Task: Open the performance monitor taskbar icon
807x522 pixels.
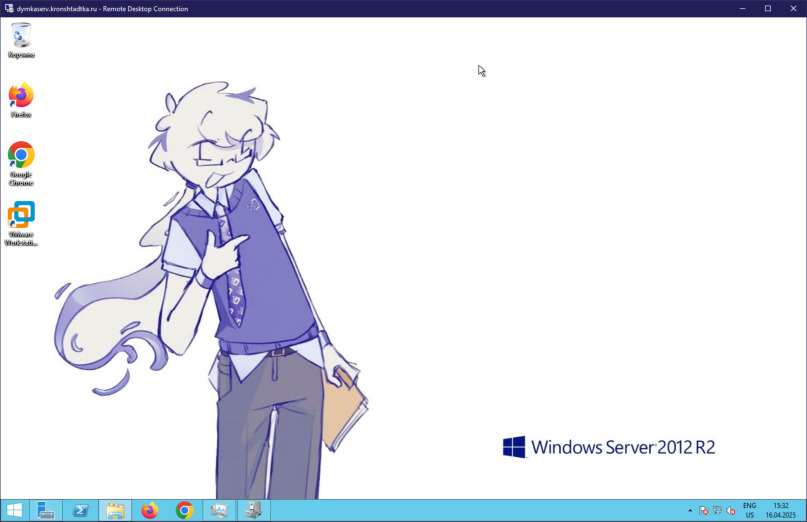Action: pos(219,511)
